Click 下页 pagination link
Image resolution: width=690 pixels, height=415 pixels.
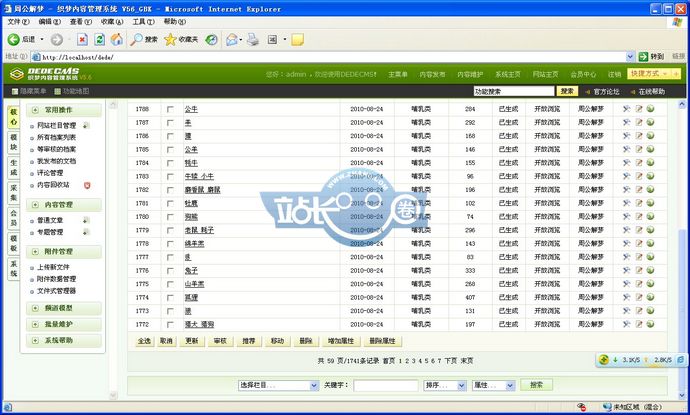tap(451, 361)
